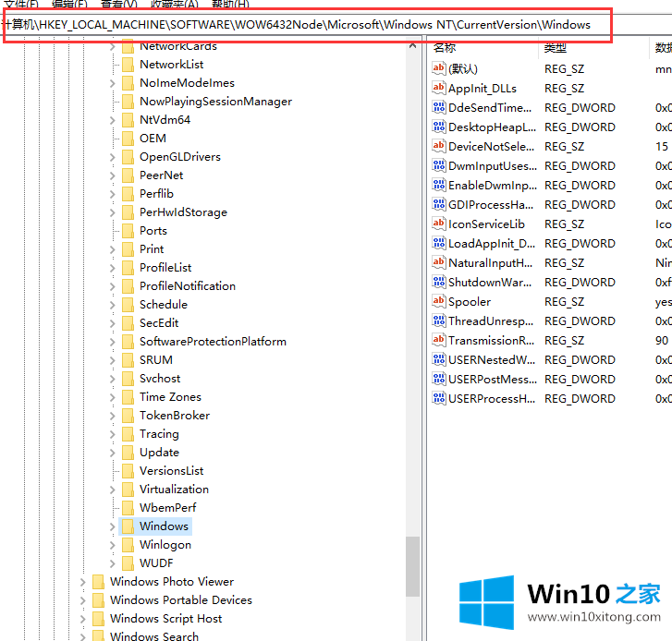Click the LoadAppInit_D DWORD value icon
This screenshot has height=641, width=672.
click(439, 243)
